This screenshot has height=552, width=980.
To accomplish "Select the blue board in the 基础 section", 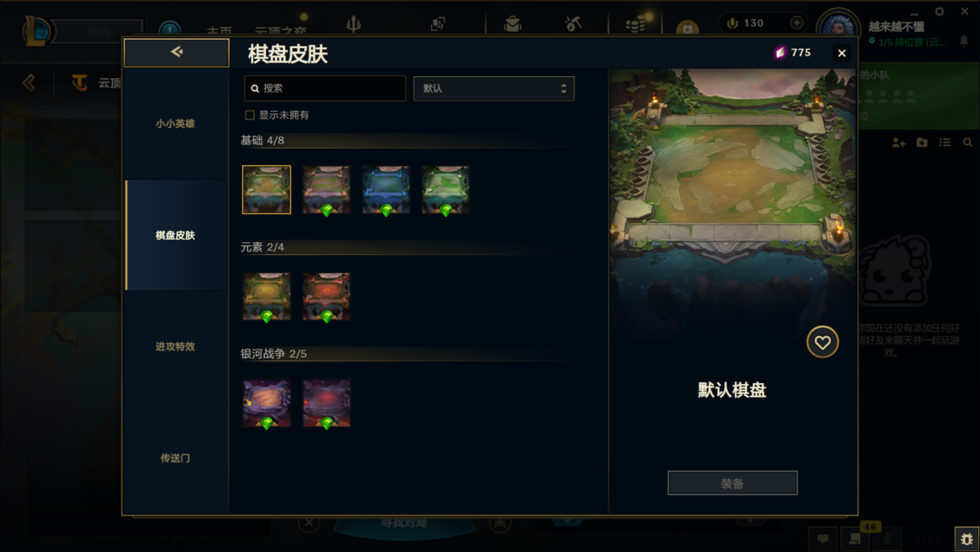I will (386, 190).
